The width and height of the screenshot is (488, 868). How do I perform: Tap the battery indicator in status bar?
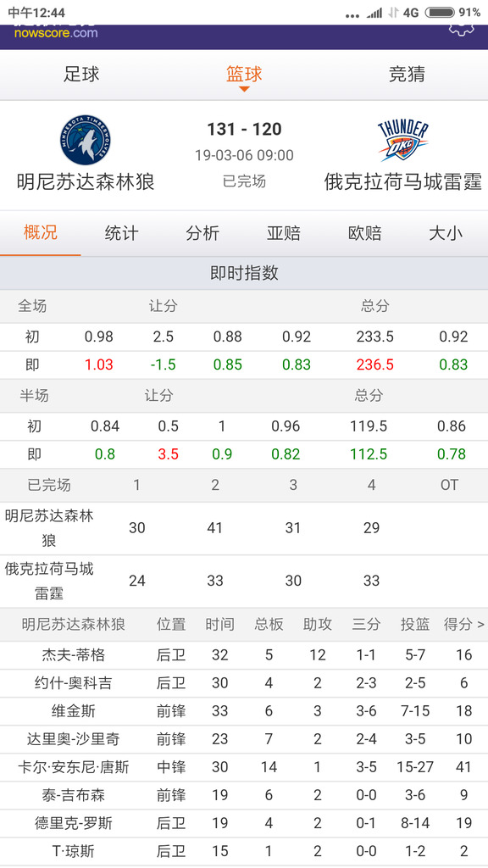click(x=440, y=12)
